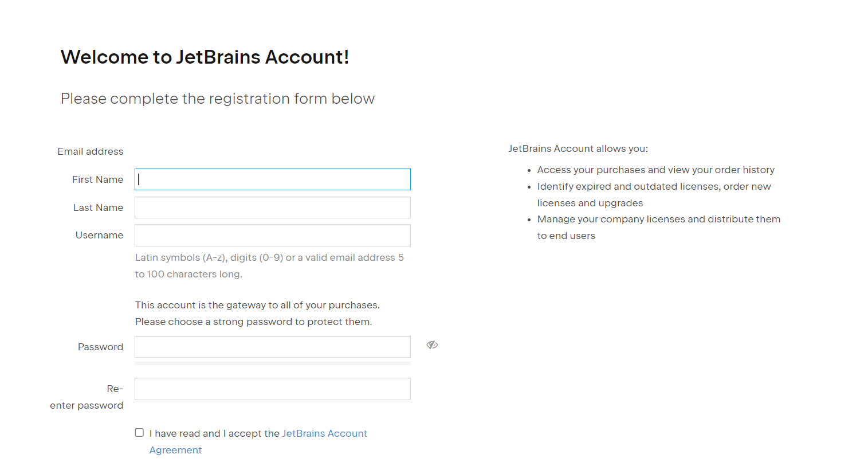This screenshot has height=470, width=868.
Task: Click the Last Name label
Action: [98, 207]
